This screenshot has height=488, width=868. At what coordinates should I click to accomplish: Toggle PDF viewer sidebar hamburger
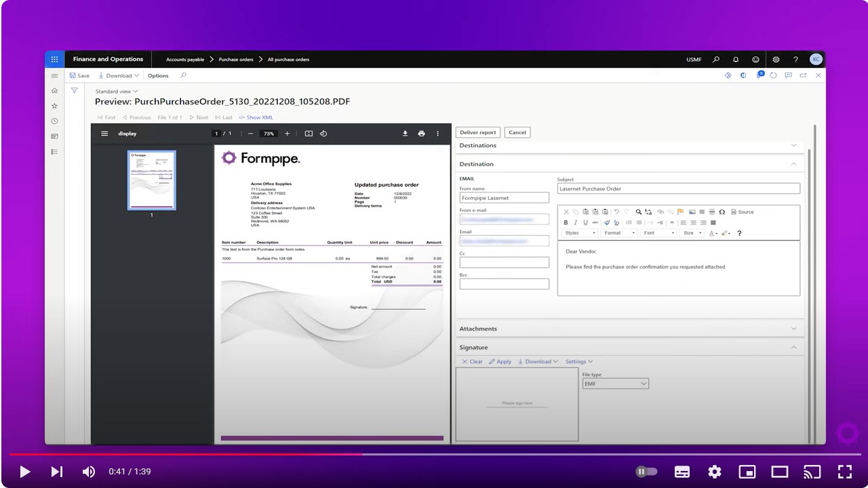(x=104, y=134)
